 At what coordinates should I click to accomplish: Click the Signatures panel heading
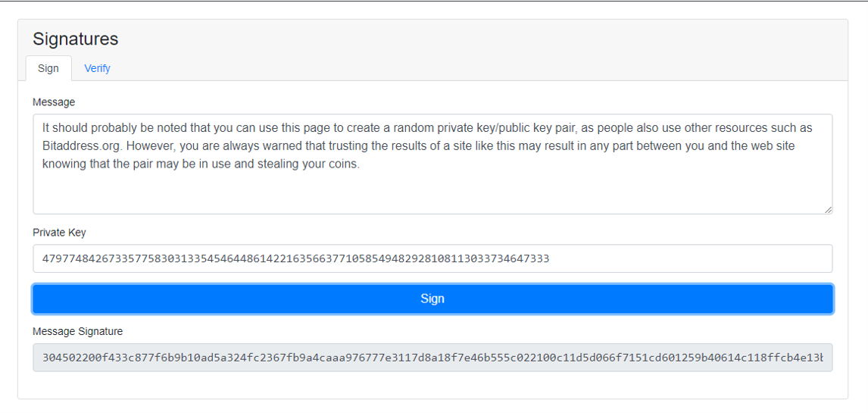click(75, 39)
